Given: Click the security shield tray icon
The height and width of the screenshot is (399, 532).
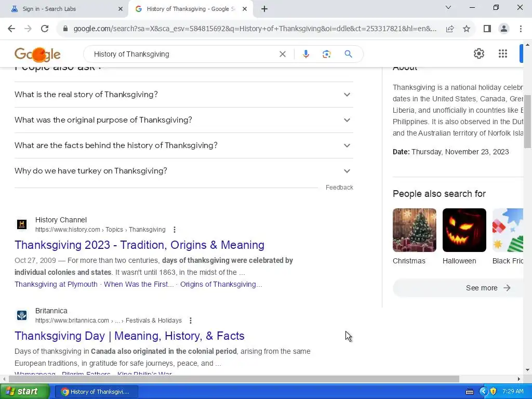Looking at the screenshot, I should [x=494, y=392].
